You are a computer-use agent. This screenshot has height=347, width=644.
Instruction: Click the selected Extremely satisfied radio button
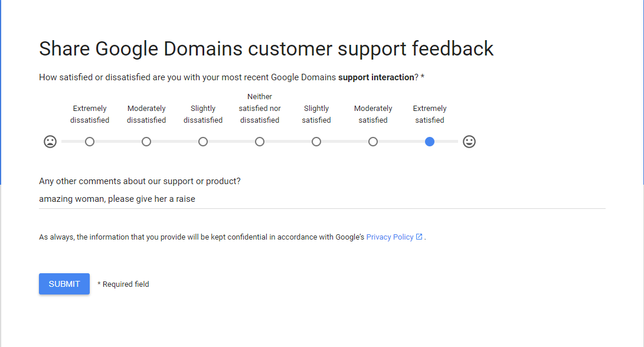pyautogui.click(x=430, y=142)
